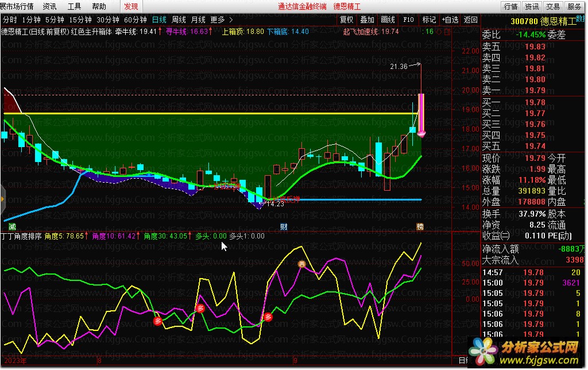Click the leftmost red 多 signal marker
The image size is (588, 370).
158,321
